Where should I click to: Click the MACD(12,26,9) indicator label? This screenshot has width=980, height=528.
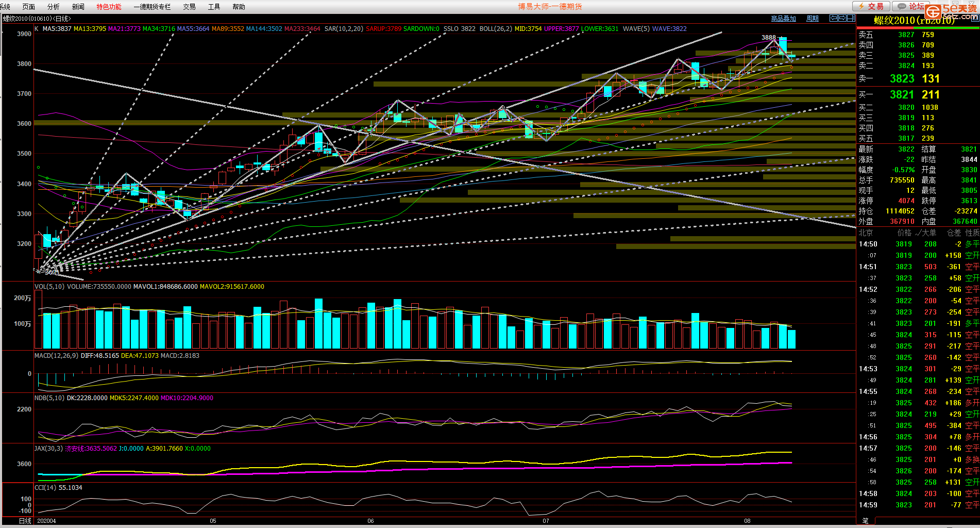56,356
